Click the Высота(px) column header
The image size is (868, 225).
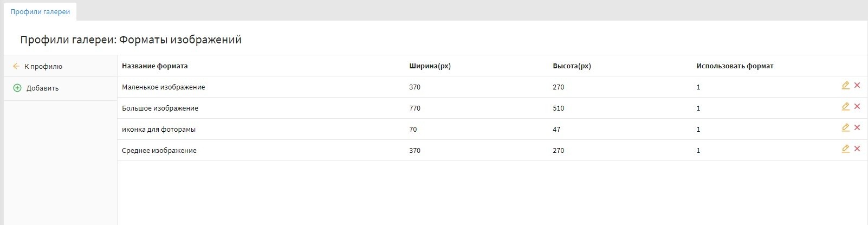(572, 66)
